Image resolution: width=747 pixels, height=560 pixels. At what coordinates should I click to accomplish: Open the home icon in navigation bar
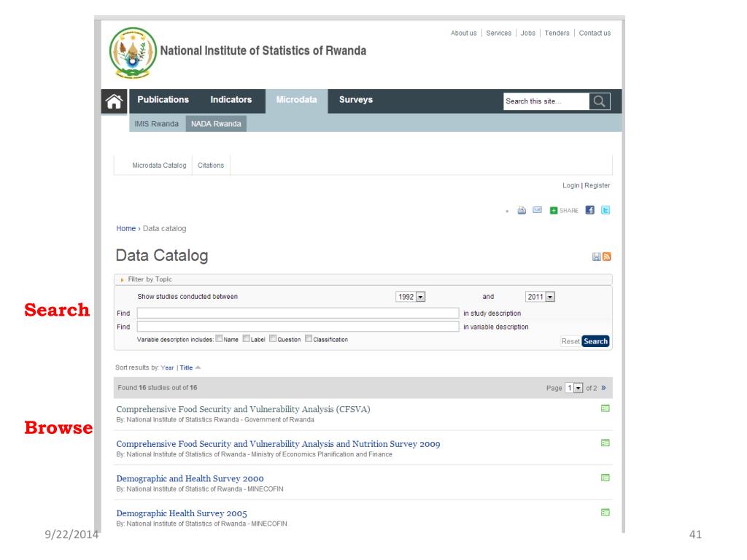(114, 101)
